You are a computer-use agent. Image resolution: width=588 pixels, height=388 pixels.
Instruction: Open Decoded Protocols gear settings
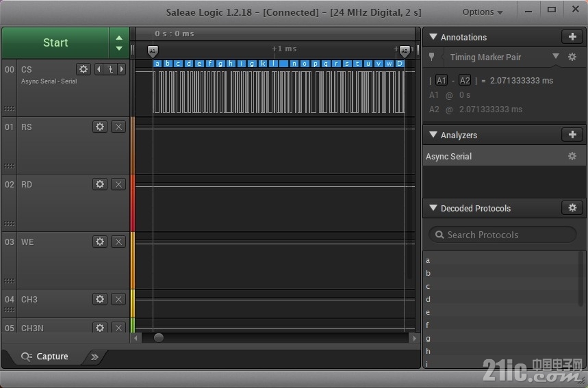(572, 207)
